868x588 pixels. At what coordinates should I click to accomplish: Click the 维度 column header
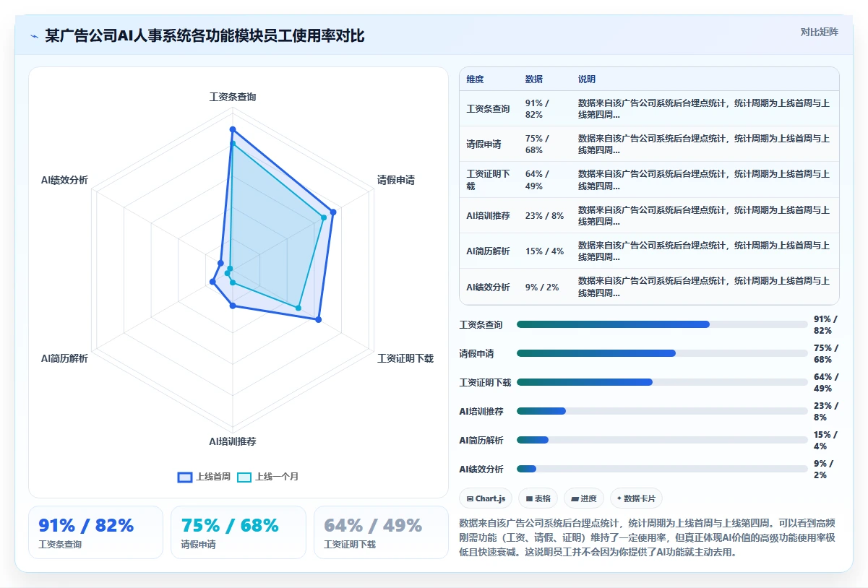click(x=476, y=79)
